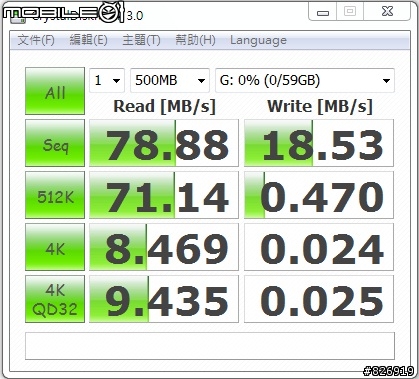419x379 pixels.
Task: Select the 4K QD32 write value 0.025
Action: 319,299
